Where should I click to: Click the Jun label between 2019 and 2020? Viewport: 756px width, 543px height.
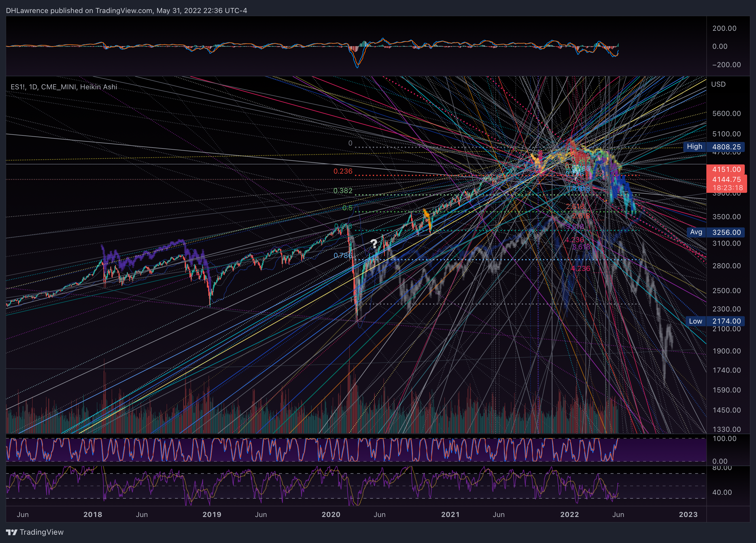tap(261, 514)
